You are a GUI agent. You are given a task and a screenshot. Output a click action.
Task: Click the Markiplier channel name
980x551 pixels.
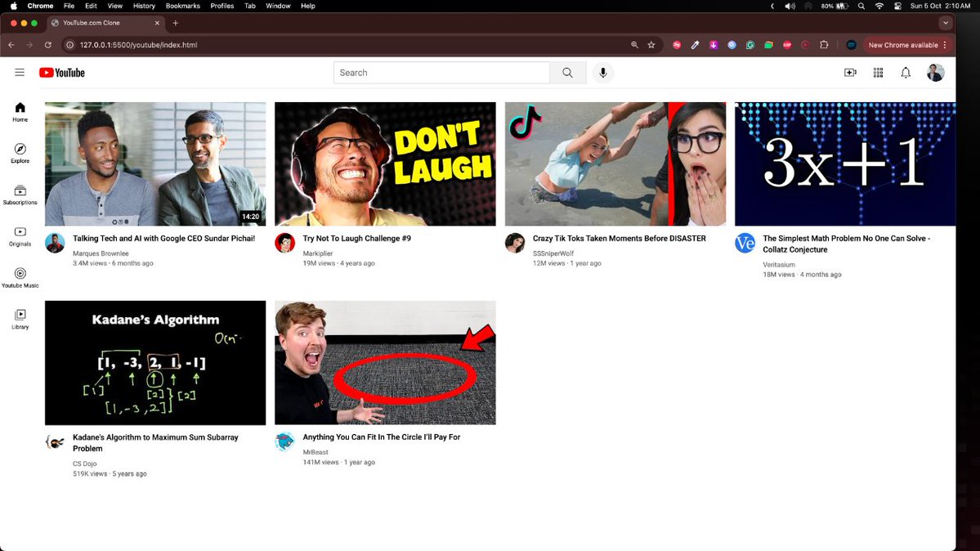[x=317, y=253]
